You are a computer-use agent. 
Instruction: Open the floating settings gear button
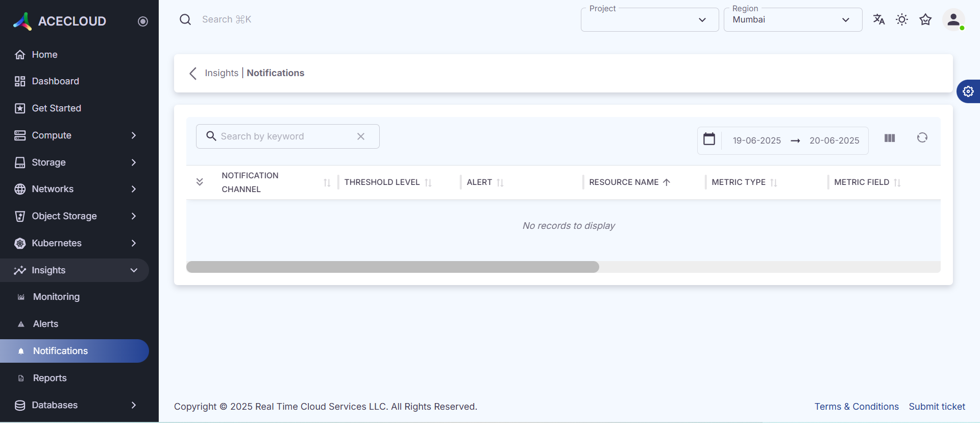[x=968, y=91]
